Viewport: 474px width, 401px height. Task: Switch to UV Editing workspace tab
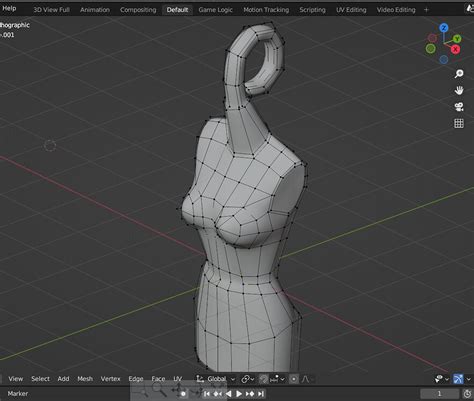[x=351, y=10]
